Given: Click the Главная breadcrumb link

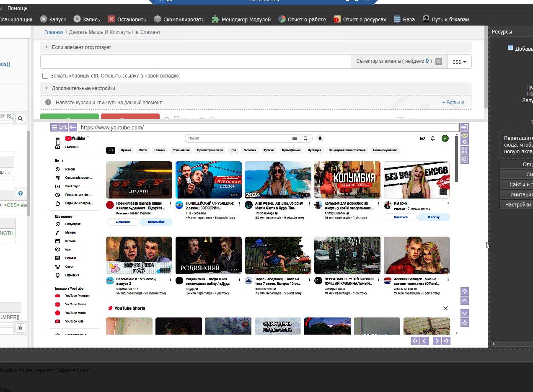Looking at the screenshot, I should pos(54,32).
